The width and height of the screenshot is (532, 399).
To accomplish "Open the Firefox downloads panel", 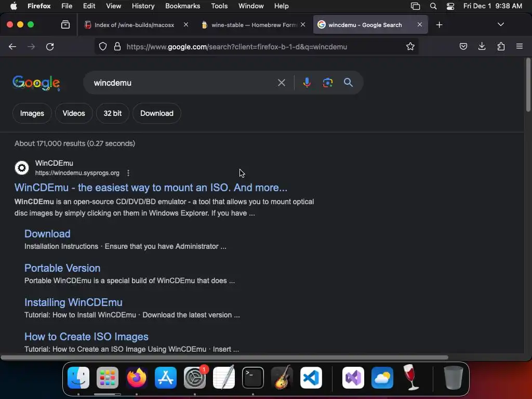I will (x=482, y=46).
